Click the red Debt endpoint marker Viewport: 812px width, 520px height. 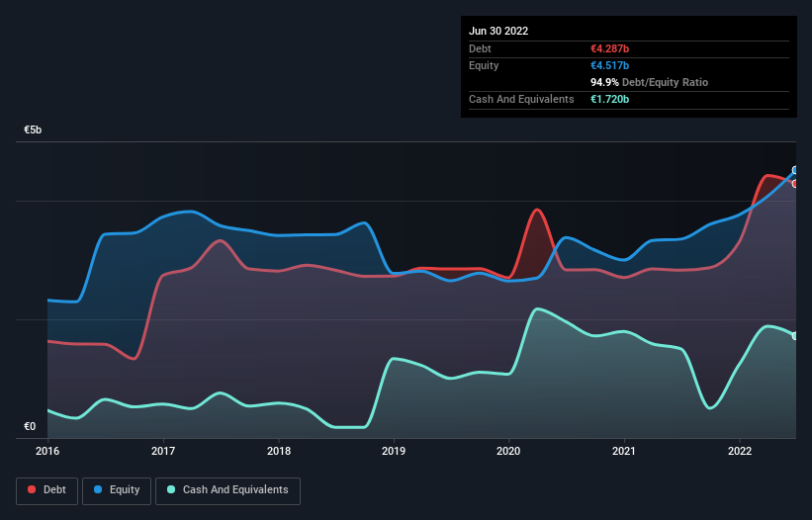pyautogui.click(x=795, y=184)
